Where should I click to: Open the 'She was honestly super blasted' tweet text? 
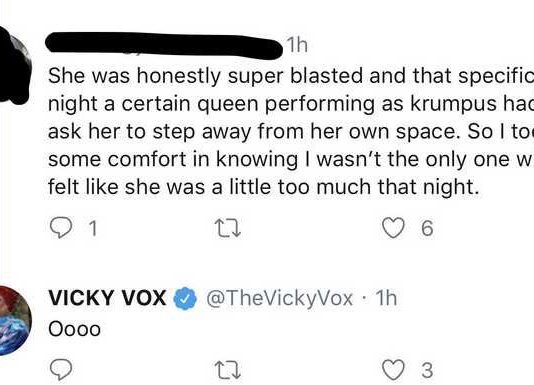tap(291, 131)
